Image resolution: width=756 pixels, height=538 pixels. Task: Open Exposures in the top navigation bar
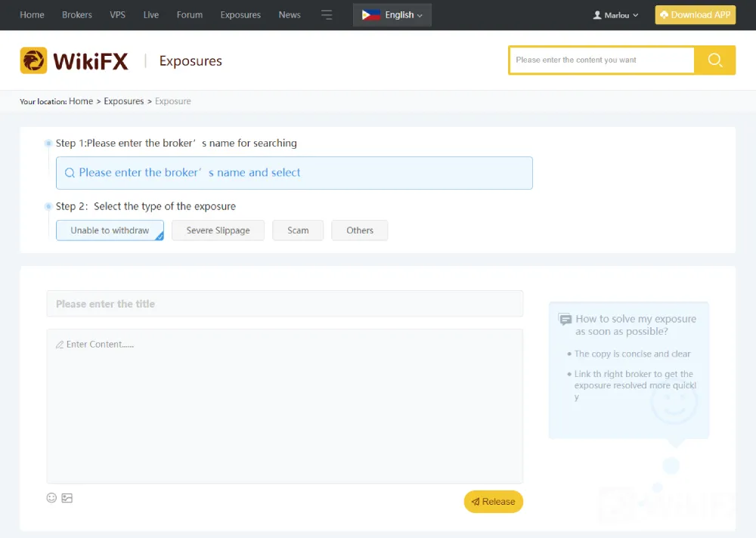[240, 15]
